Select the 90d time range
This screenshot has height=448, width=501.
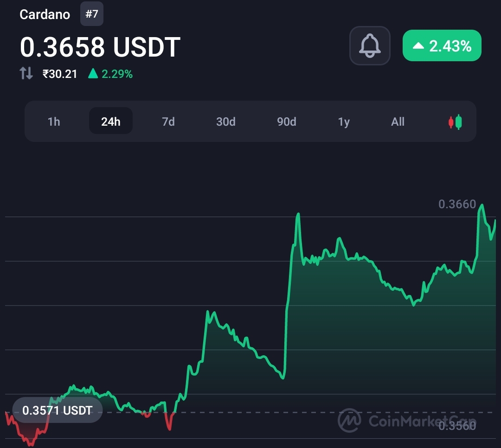[x=286, y=122]
